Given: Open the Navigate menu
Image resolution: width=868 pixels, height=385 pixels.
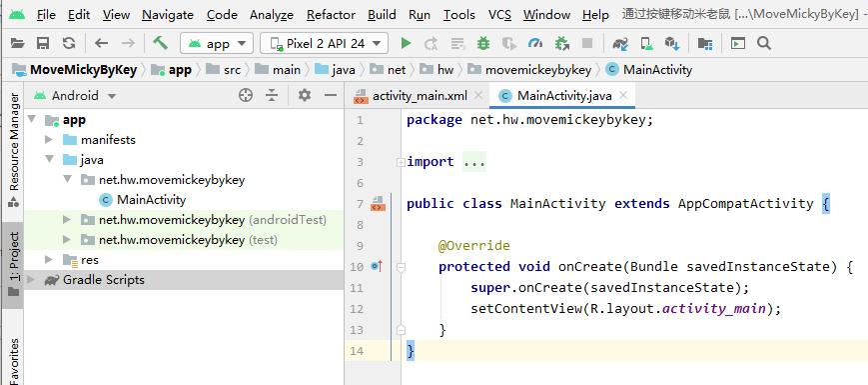Looking at the screenshot, I should coord(168,15).
